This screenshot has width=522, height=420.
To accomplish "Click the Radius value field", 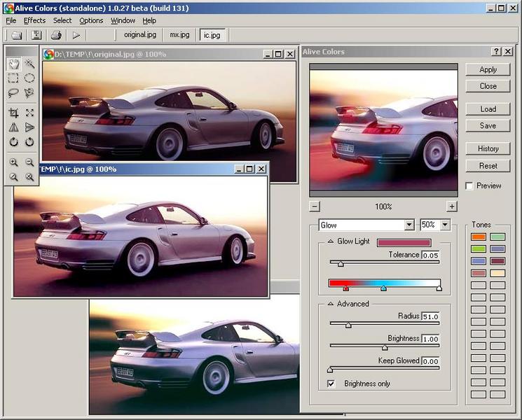I will [430, 316].
